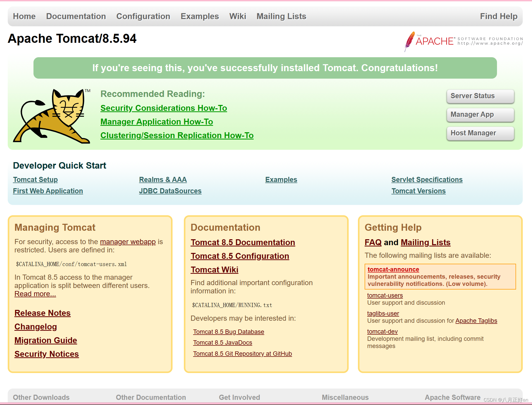Click Find Help at top right
Viewport: 532px width, 405px height.
(x=499, y=16)
